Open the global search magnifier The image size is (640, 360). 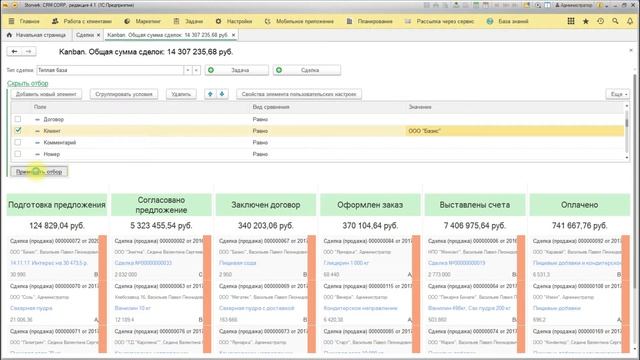pyautogui.click(x=615, y=21)
